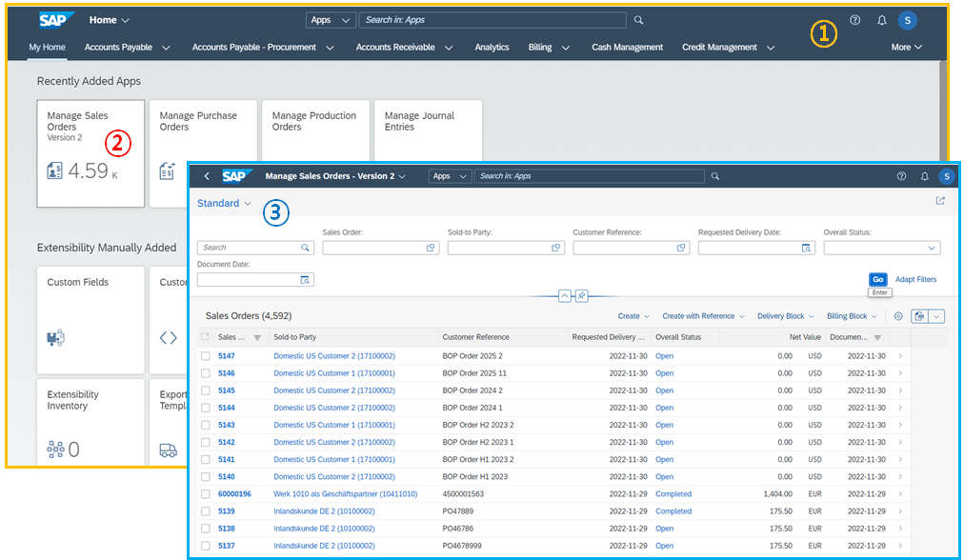Click Completed status for order 5139

tap(673, 510)
